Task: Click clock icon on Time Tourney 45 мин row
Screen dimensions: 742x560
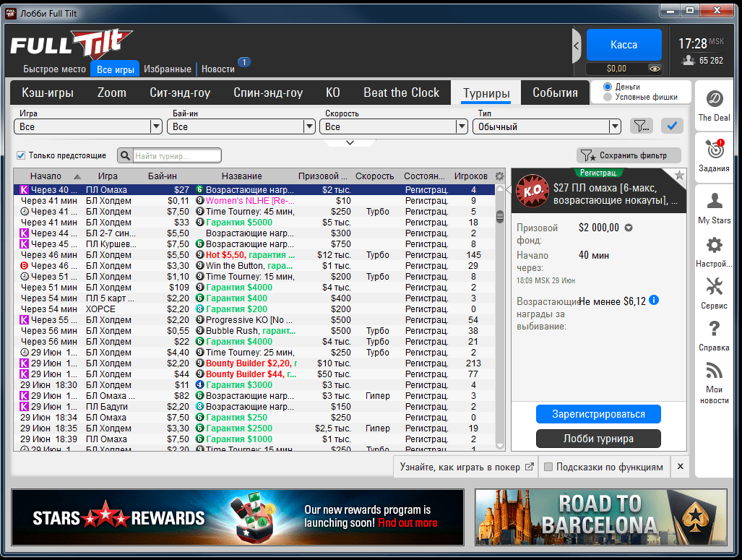Action: pos(25,212)
